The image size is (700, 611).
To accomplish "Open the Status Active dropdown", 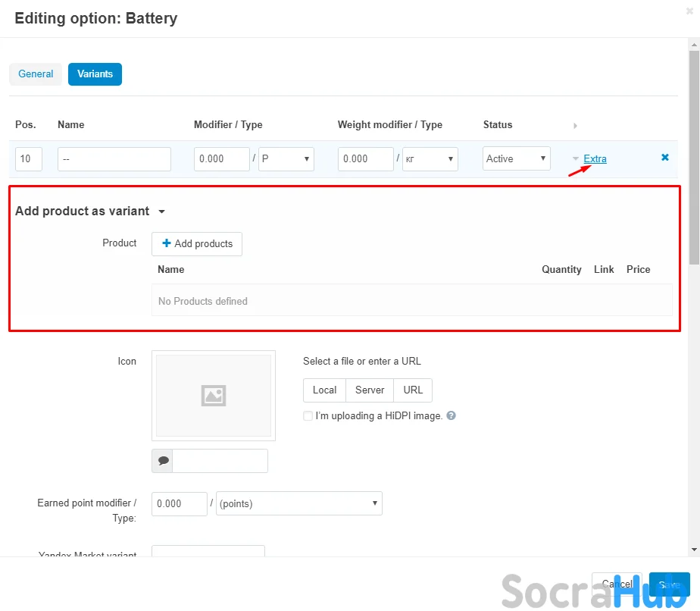I will tap(517, 158).
